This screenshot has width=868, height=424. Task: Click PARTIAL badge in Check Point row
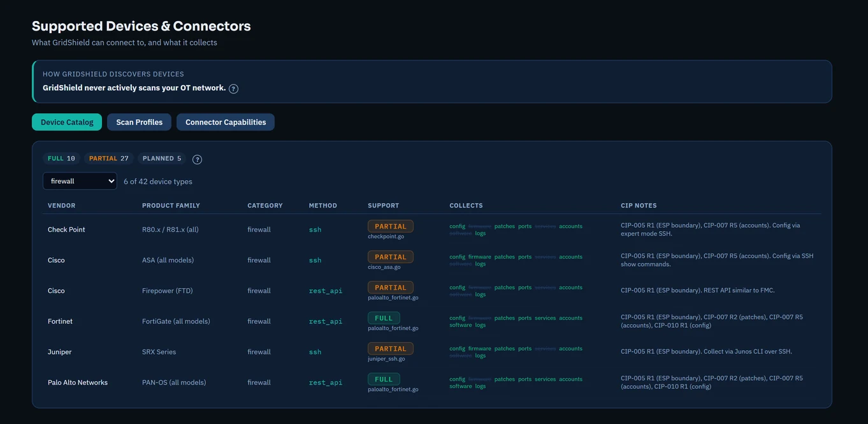pyautogui.click(x=391, y=226)
